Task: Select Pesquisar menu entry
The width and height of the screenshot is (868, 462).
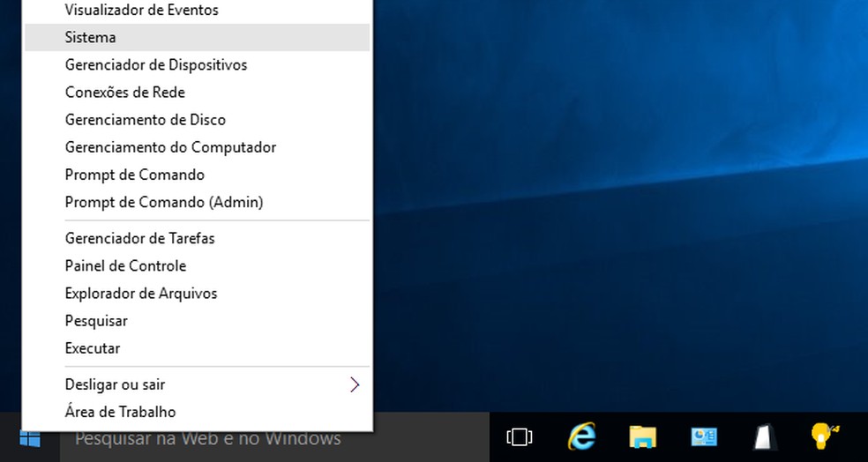Action: pyautogui.click(x=197, y=321)
